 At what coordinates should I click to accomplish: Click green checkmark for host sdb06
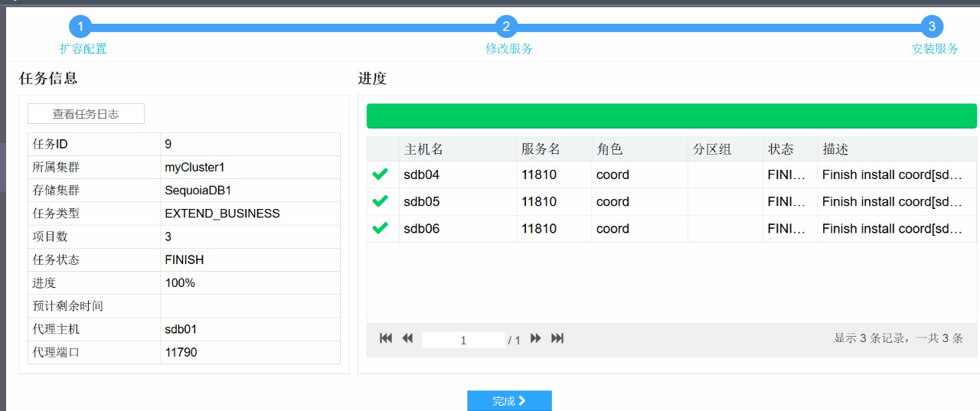[380, 228]
